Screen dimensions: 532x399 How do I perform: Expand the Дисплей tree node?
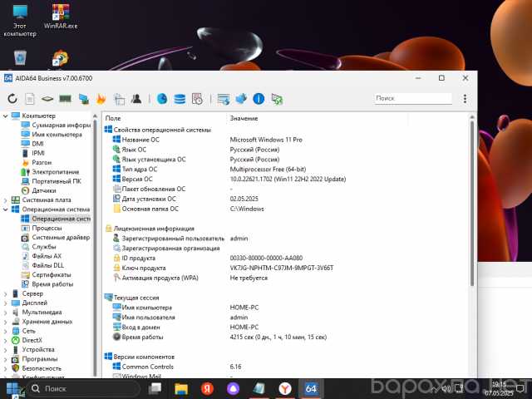pos(5,303)
